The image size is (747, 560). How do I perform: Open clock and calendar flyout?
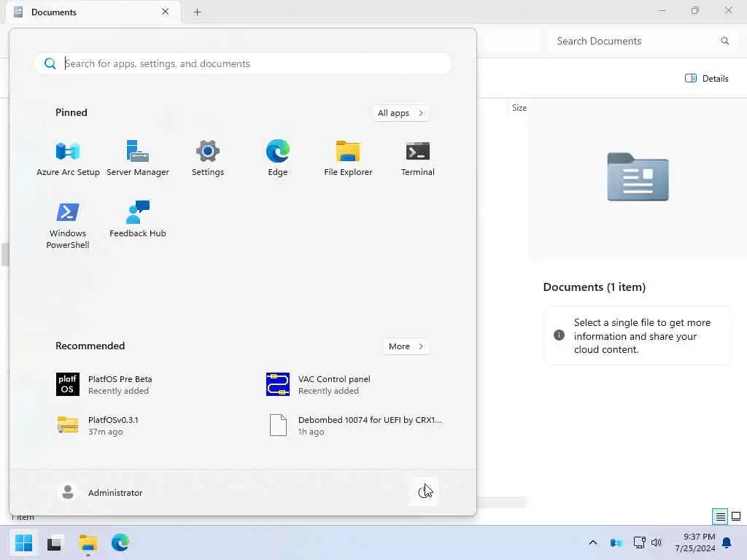pyautogui.click(x=695, y=542)
